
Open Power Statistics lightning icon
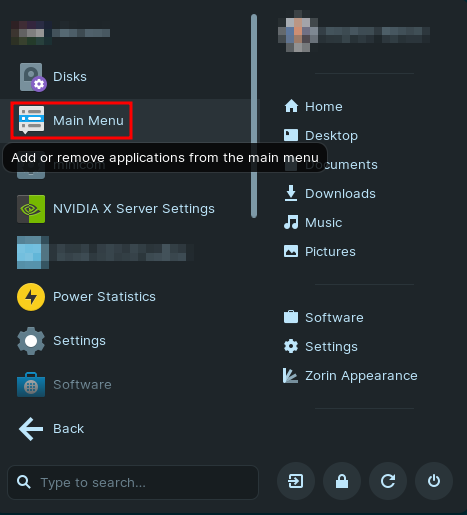click(x=31, y=297)
